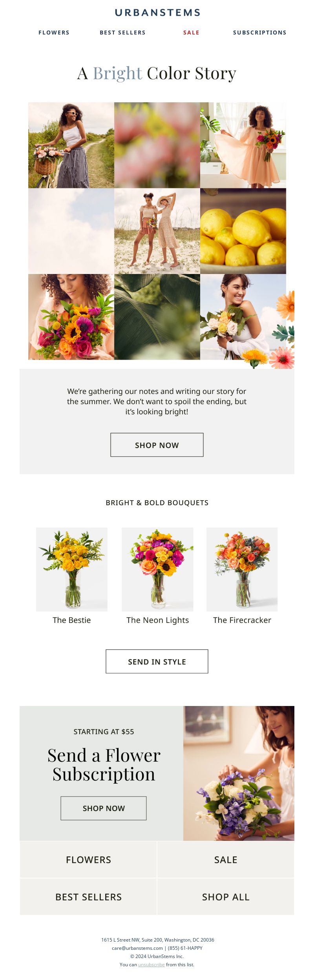Go to the Sale navigation link
Image resolution: width=314 pixels, height=980 pixels.
click(191, 33)
